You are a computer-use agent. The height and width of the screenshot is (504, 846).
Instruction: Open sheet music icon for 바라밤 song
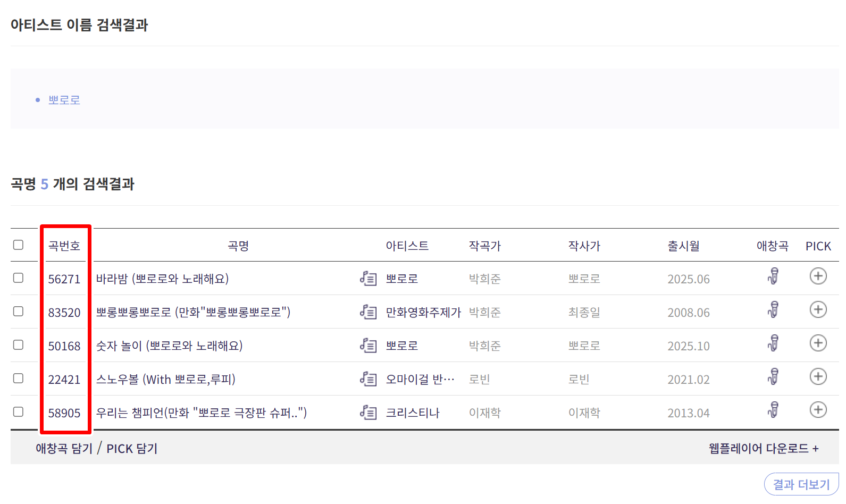(x=368, y=278)
